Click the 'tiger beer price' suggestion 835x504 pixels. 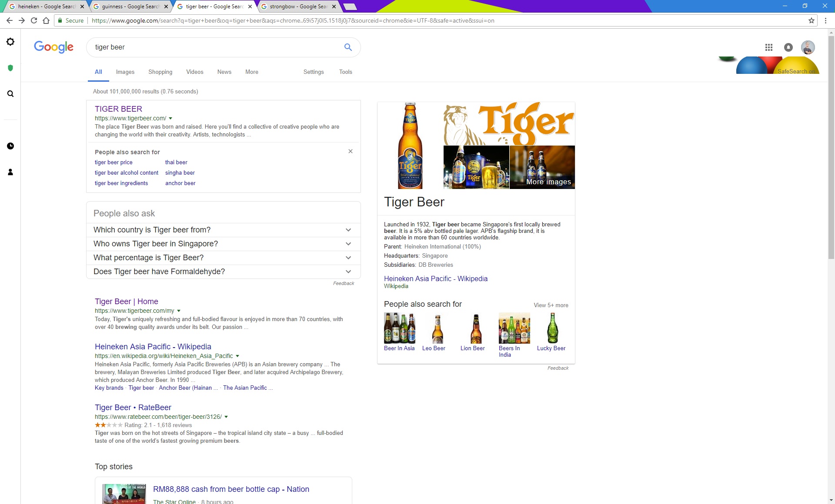114,162
